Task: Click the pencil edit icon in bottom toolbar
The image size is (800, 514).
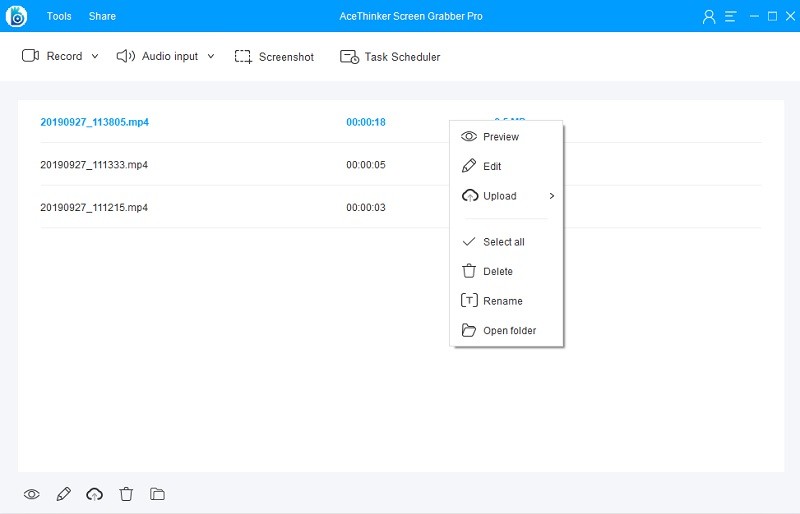Action: (64, 494)
